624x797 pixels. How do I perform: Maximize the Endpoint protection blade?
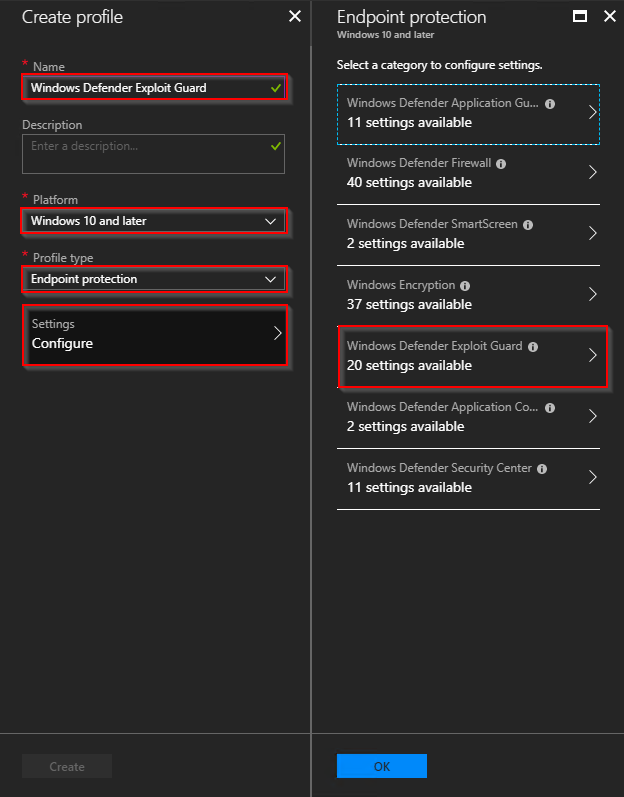pyautogui.click(x=580, y=16)
